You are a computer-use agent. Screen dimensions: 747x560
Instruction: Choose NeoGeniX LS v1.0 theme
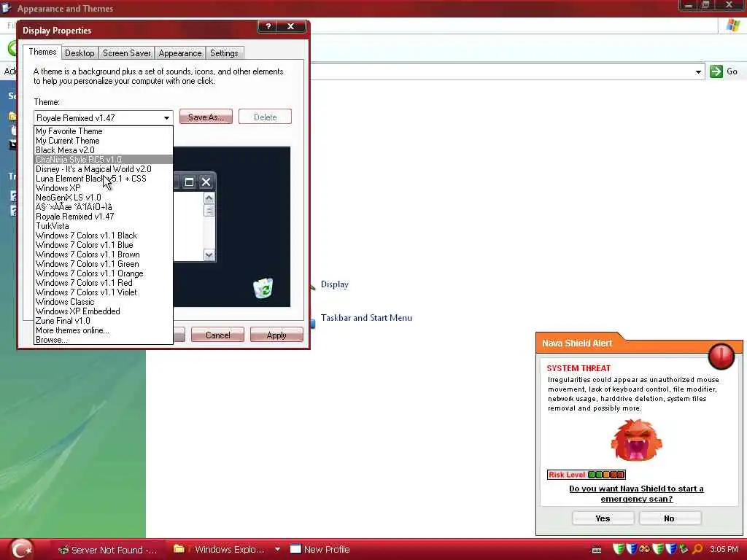point(104,198)
